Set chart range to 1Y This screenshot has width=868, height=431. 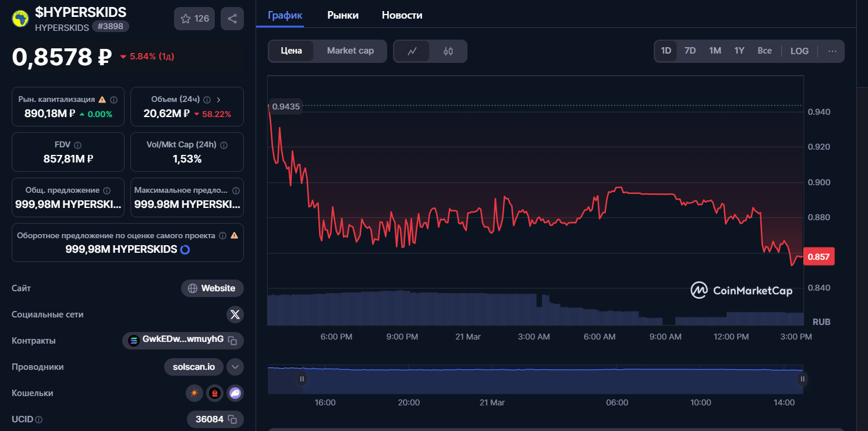[739, 51]
